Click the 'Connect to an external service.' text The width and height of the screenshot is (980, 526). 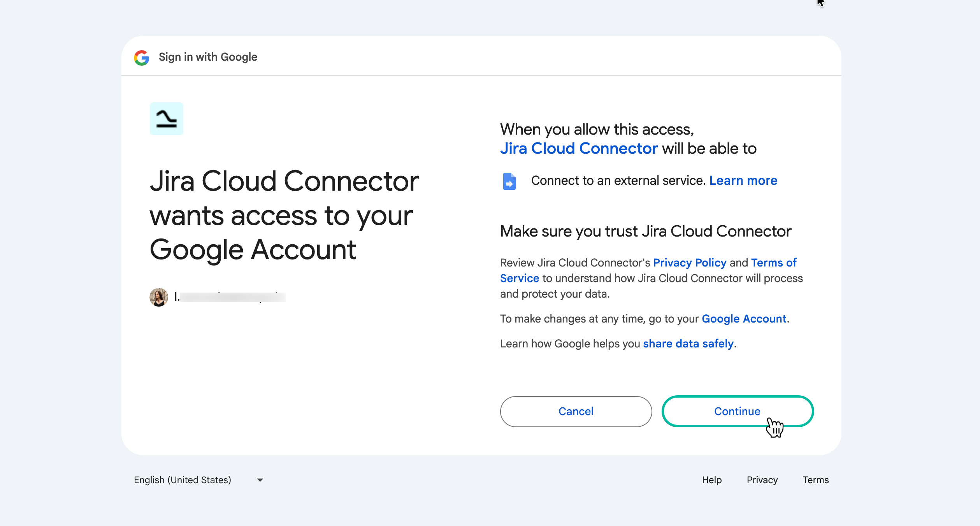pyautogui.click(x=618, y=181)
